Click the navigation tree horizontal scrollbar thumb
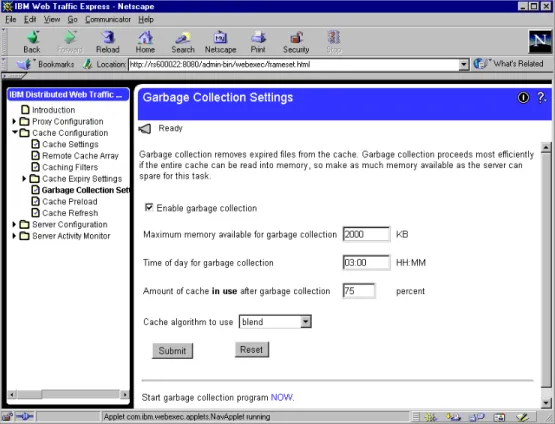 [x=29, y=394]
